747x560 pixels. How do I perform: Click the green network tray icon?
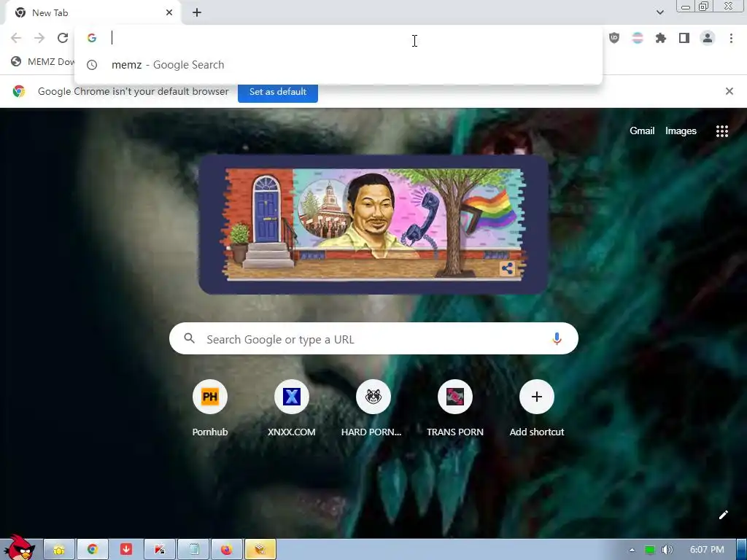click(x=649, y=550)
